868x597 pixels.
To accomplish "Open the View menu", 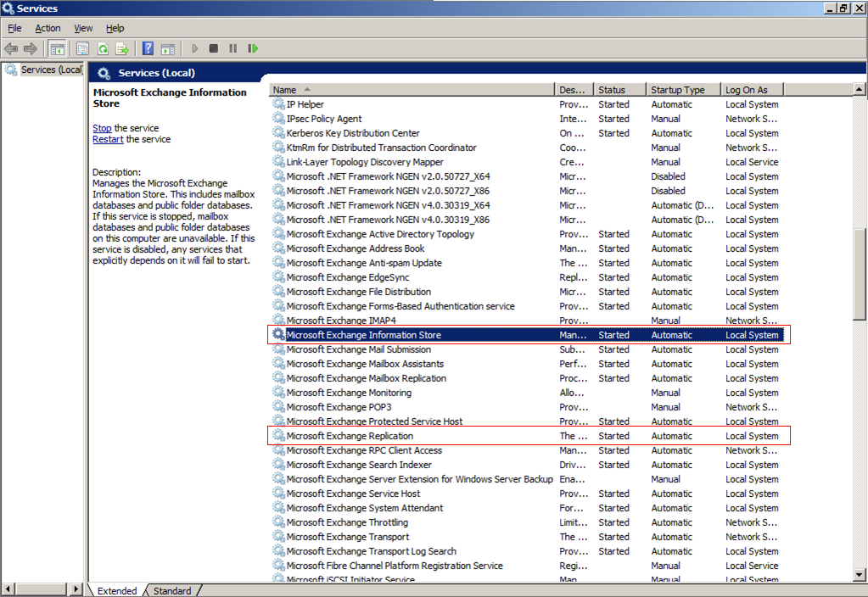I will pos(83,28).
